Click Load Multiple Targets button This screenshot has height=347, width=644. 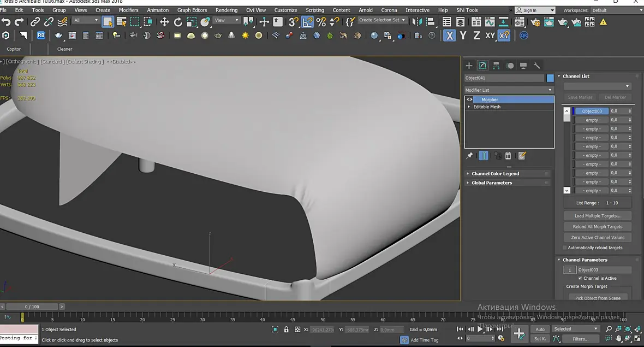pyautogui.click(x=597, y=215)
